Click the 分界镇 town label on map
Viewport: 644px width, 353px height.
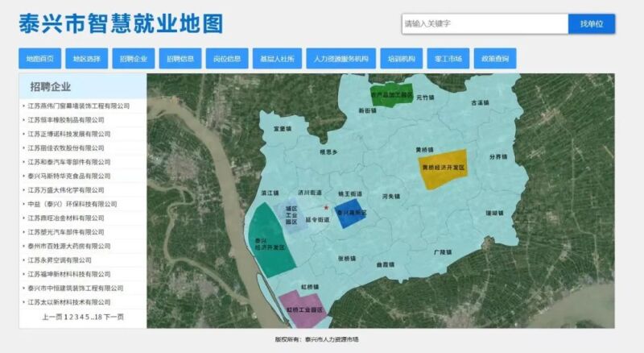click(x=499, y=157)
